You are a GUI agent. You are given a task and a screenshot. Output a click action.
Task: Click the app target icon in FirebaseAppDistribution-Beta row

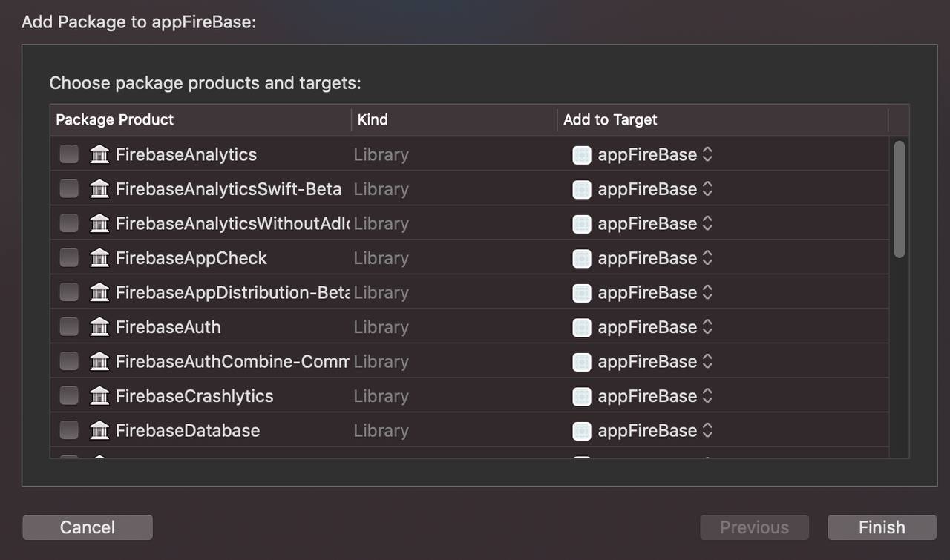point(582,293)
